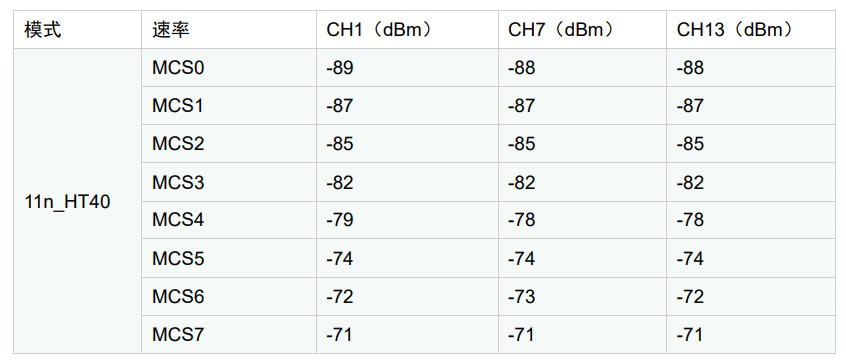Click the MCS3 rate cell

[229, 182]
